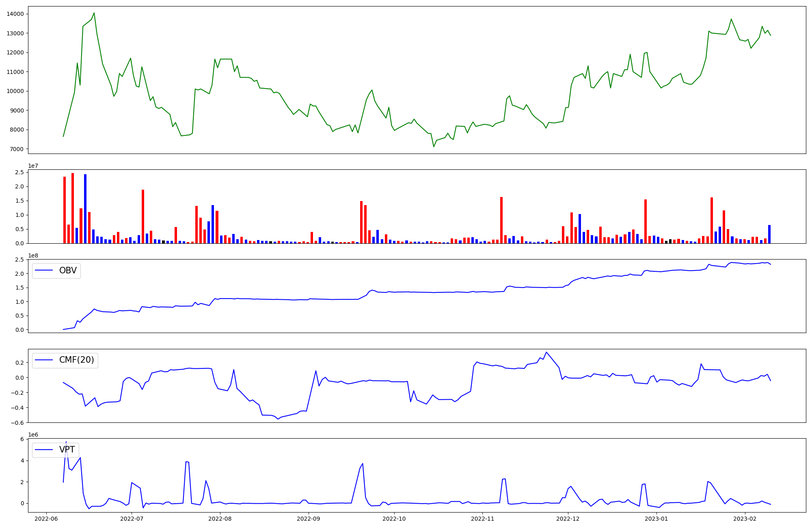This screenshot has width=812, height=528.
Task: Click the 2023-01 x-axis date label
Action: pos(657,519)
